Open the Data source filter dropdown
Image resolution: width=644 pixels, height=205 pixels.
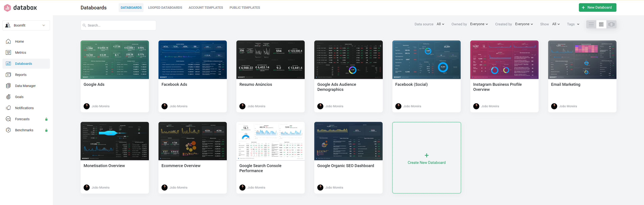(440, 24)
